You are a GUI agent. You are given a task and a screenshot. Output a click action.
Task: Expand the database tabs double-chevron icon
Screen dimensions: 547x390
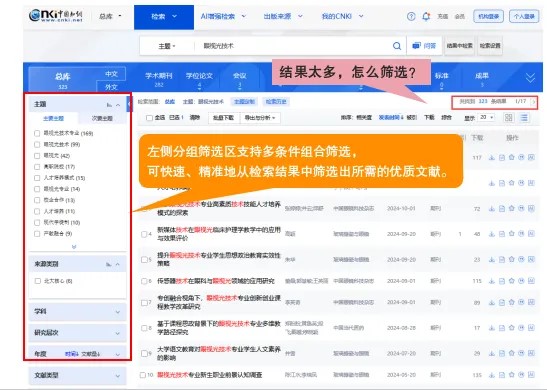coord(530,78)
